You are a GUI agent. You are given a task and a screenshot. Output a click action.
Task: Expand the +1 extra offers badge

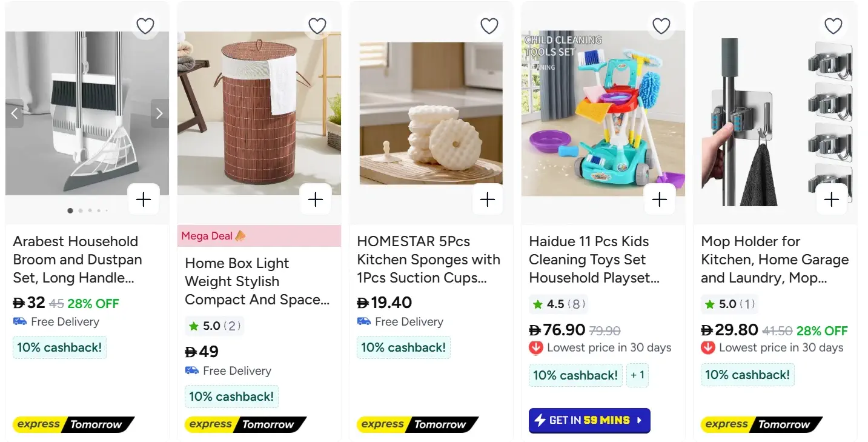[x=637, y=375]
